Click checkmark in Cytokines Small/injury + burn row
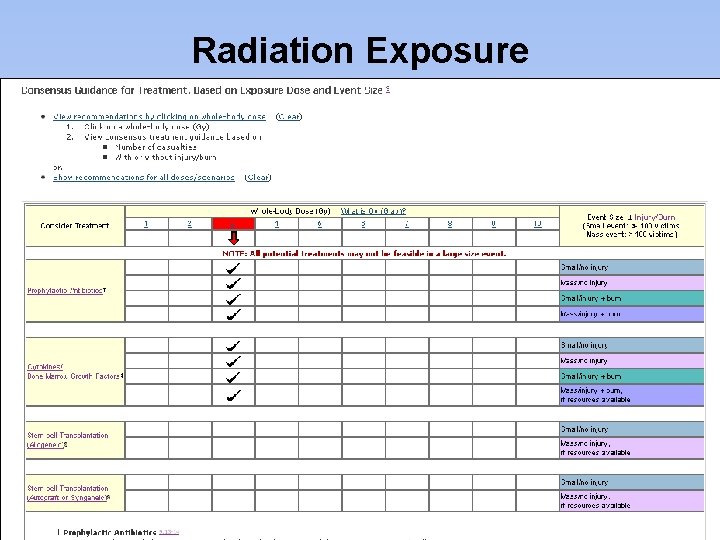This screenshot has height=540, width=720. tap(233, 377)
